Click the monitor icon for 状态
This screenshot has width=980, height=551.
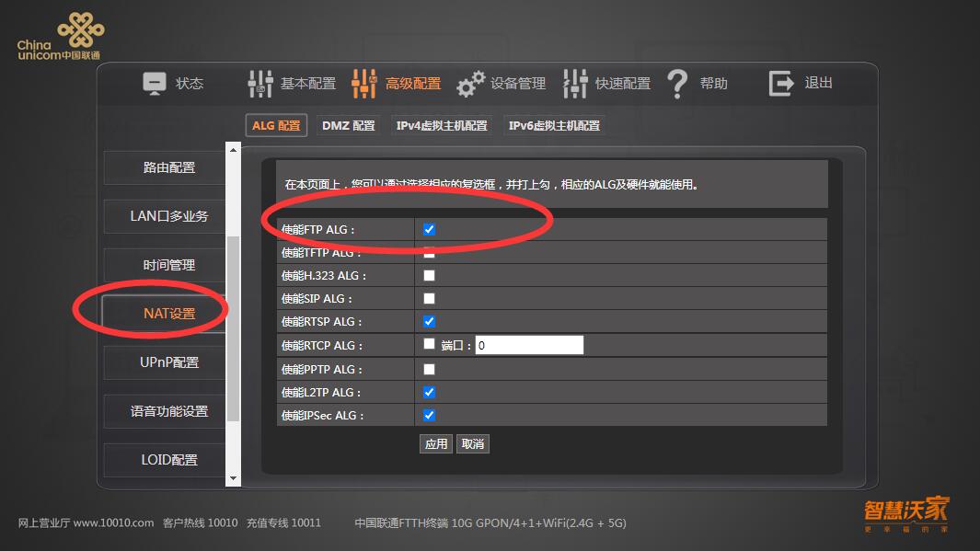154,84
